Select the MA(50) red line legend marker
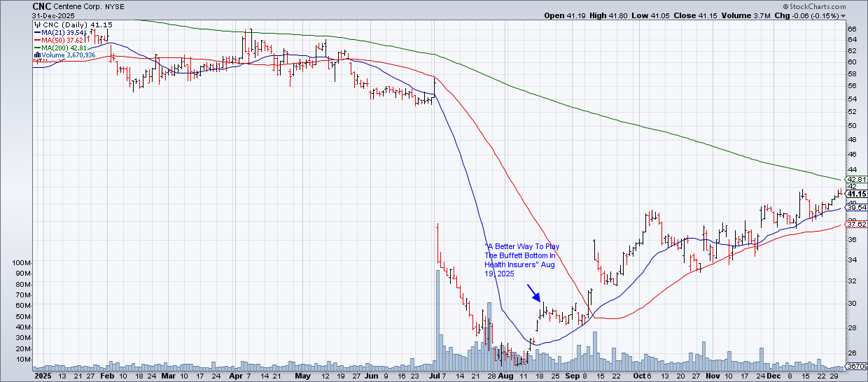Image resolution: width=868 pixels, height=382 pixels. click(37, 40)
